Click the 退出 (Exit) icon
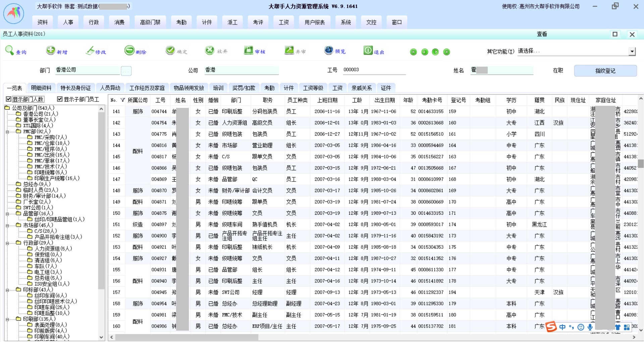The width and height of the screenshot is (644, 342). pos(368,50)
